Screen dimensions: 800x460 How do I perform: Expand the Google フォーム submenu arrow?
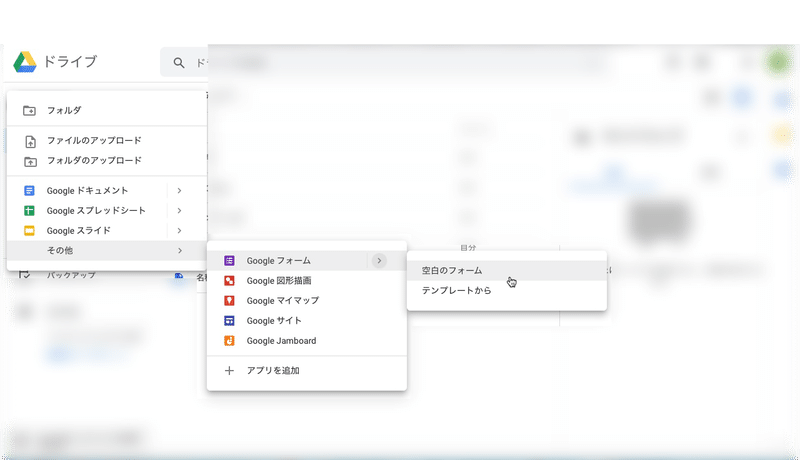pyautogui.click(x=379, y=261)
